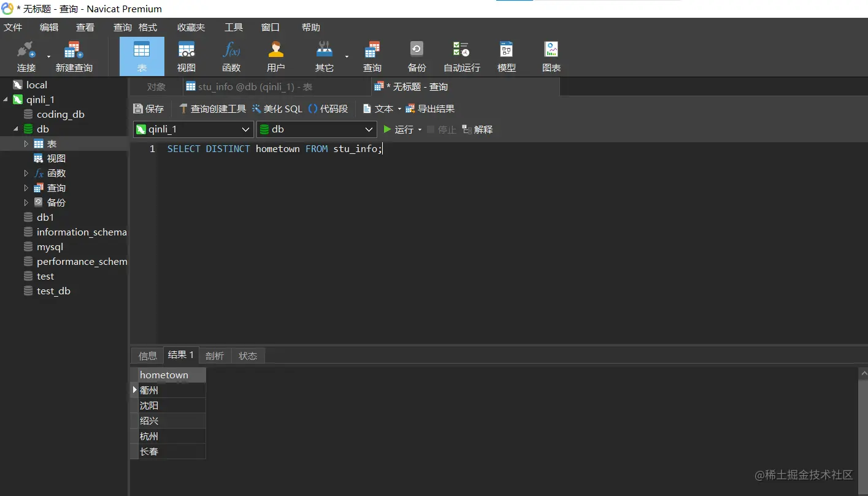Open the 收藏夹 menu
The width and height of the screenshot is (868, 496).
click(x=191, y=27)
